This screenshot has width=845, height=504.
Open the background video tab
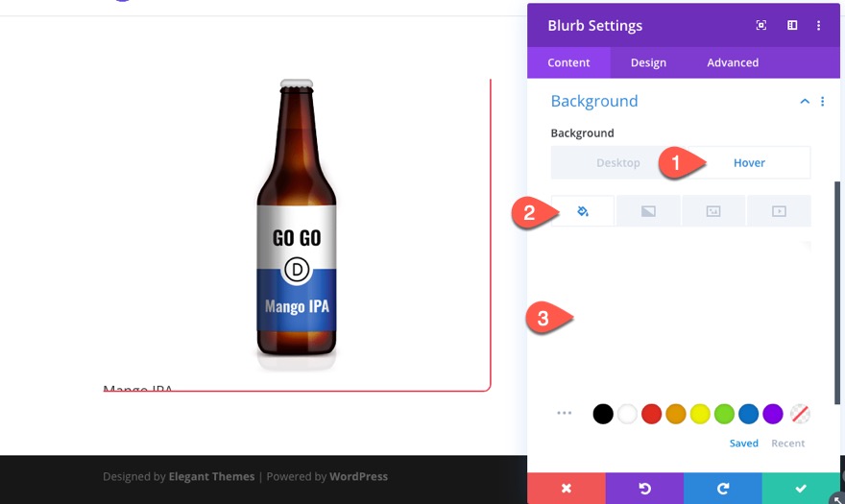[x=779, y=211]
